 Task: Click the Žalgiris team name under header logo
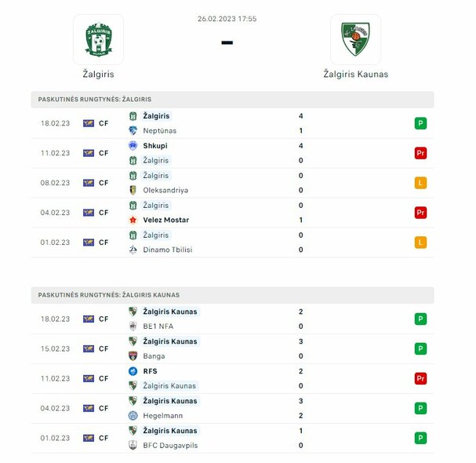click(x=98, y=75)
